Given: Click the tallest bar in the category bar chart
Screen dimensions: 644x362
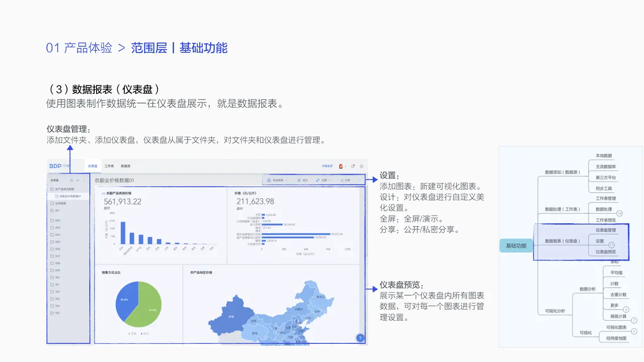Looking at the screenshot, I should (x=123, y=233).
